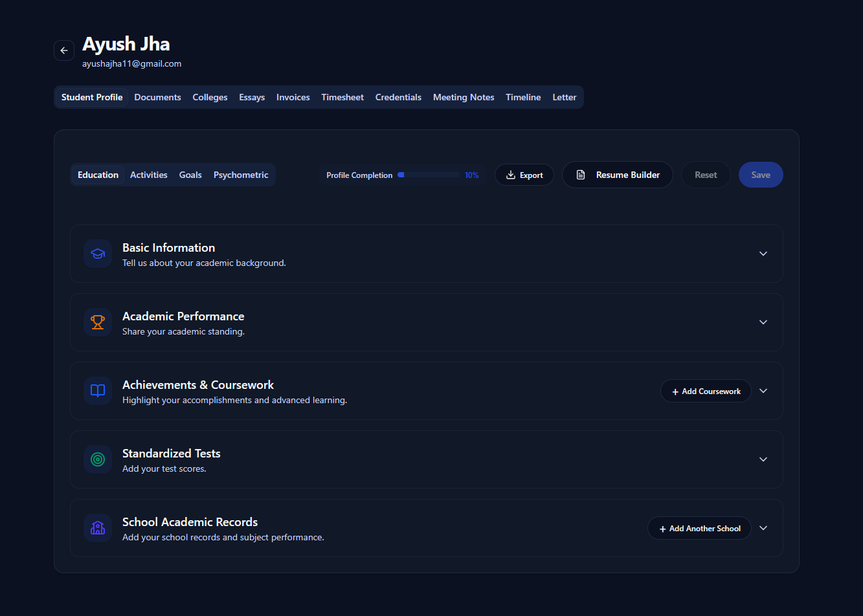Click 'Tell us about your academic background.' text
863x616 pixels.
[x=204, y=263]
